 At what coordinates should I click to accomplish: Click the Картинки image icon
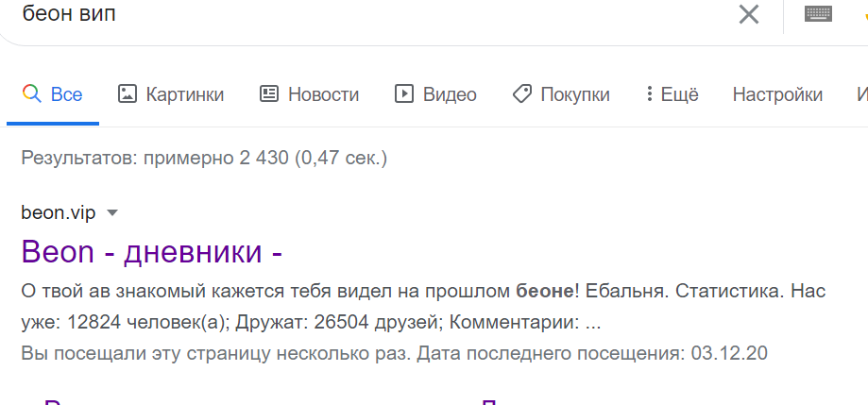tap(127, 94)
